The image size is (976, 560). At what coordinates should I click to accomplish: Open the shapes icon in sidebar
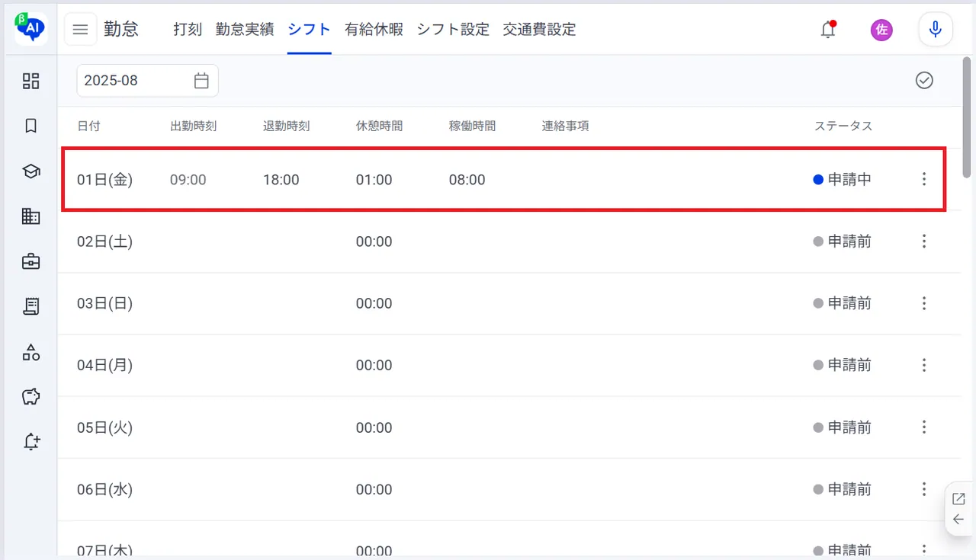[x=30, y=351]
